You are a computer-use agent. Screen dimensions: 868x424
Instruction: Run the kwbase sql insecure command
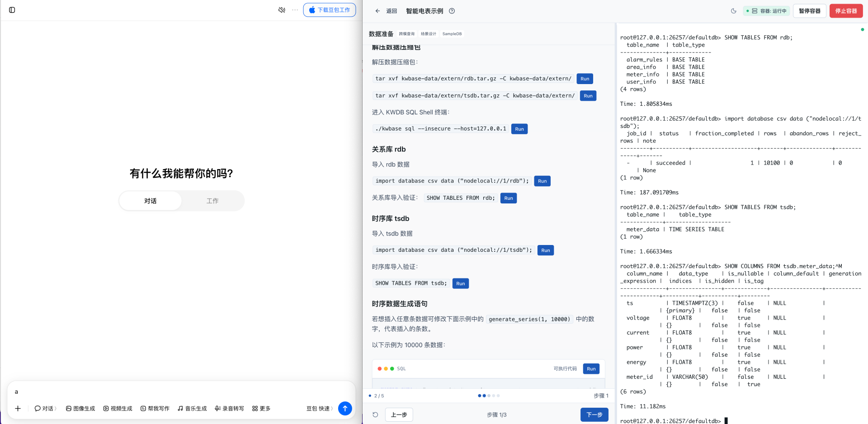click(x=519, y=129)
